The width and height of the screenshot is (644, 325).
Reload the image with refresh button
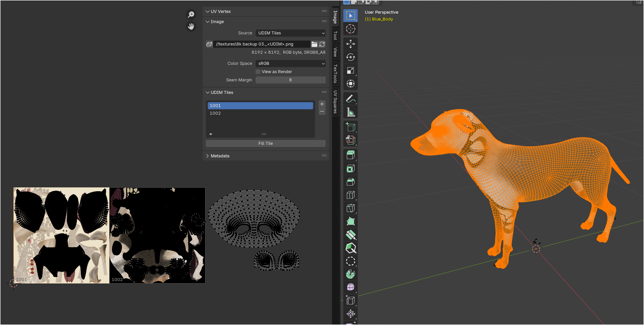click(x=322, y=44)
